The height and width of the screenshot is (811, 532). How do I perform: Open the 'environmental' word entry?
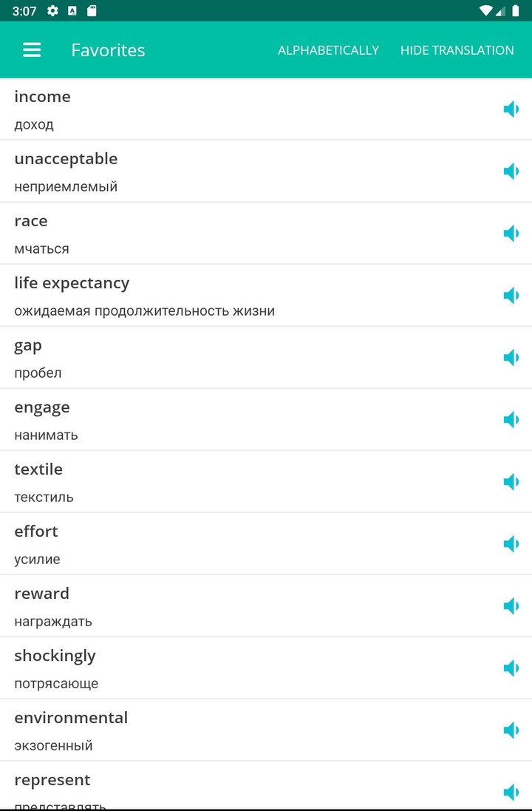pyautogui.click(x=222, y=730)
